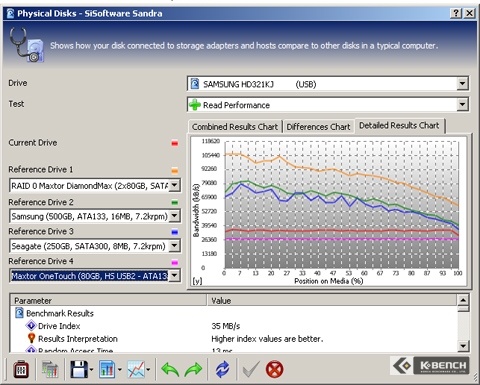Click the question mark Help button in title bar

point(456,13)
